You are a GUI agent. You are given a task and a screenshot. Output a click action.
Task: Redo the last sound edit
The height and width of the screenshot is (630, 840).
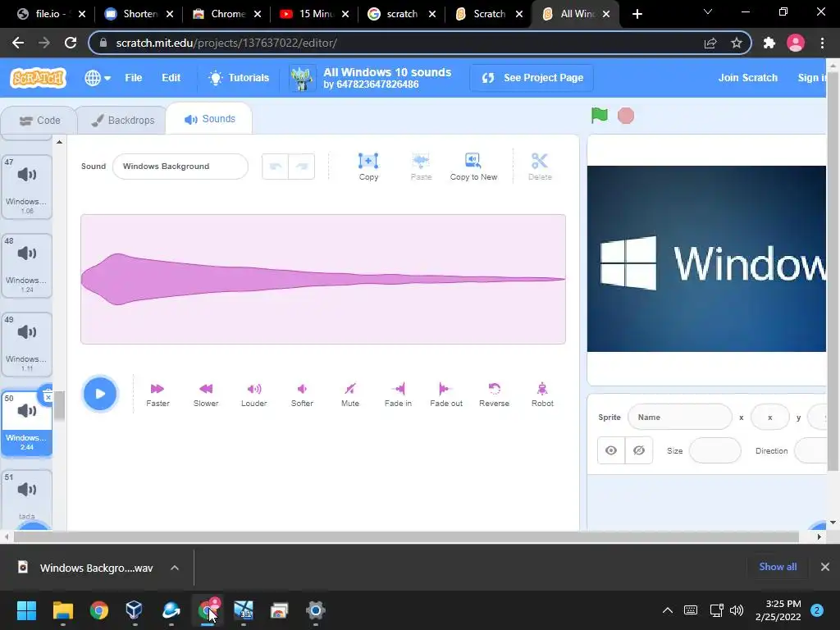pyautogui.click(x=302, y=166)
